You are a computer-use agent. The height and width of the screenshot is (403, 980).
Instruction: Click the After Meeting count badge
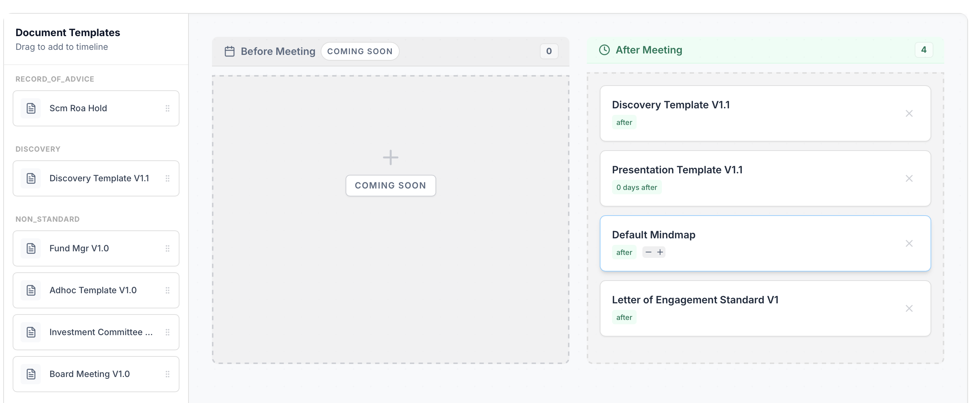coord(923,50)
